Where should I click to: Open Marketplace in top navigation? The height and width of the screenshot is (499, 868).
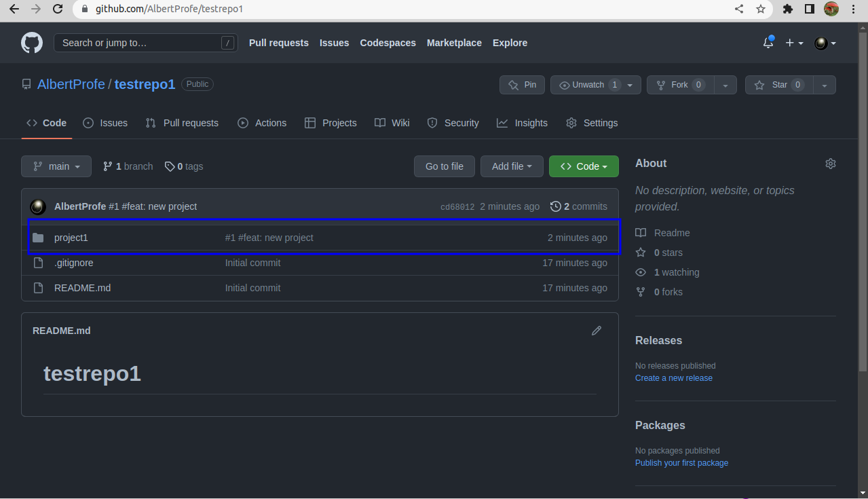tap(454, 43)
